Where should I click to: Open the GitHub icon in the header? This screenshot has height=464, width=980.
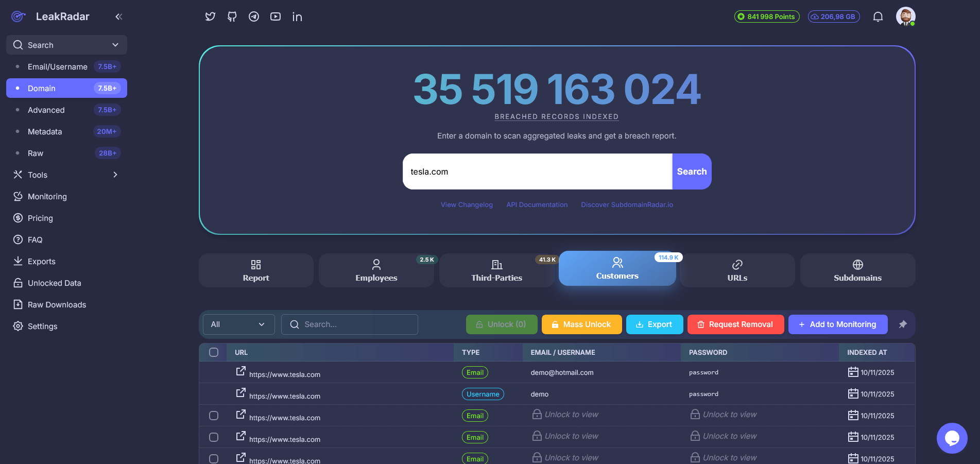(232, 16)
